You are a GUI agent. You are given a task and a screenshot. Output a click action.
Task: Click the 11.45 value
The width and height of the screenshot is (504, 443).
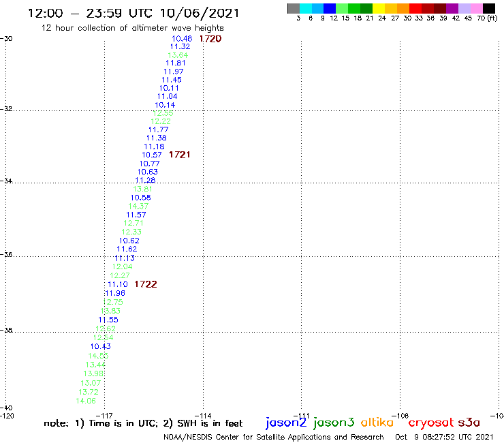click(x=172, y=80)
